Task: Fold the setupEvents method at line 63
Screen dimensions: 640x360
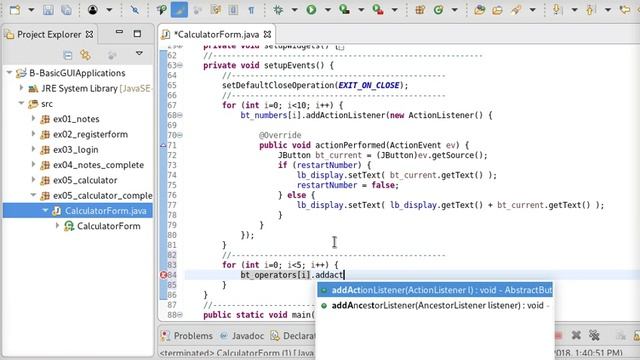Action: click(180, 65)
